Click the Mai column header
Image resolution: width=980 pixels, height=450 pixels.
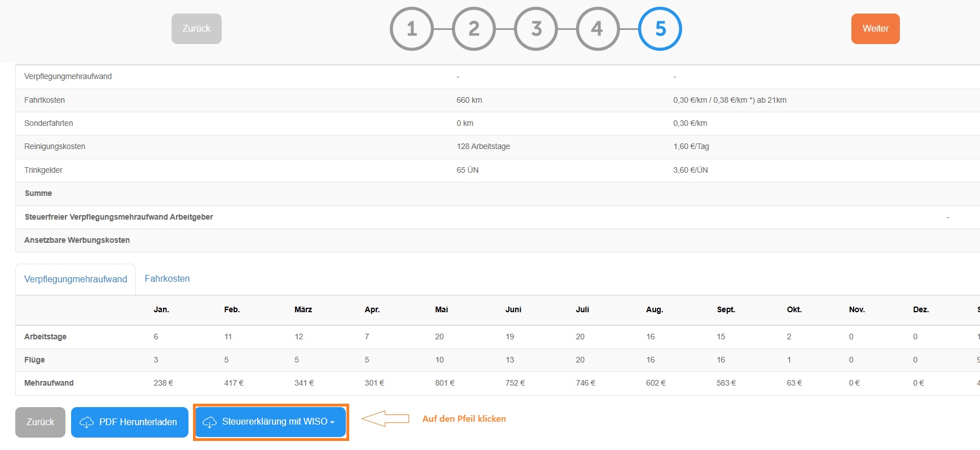point(441,309)
